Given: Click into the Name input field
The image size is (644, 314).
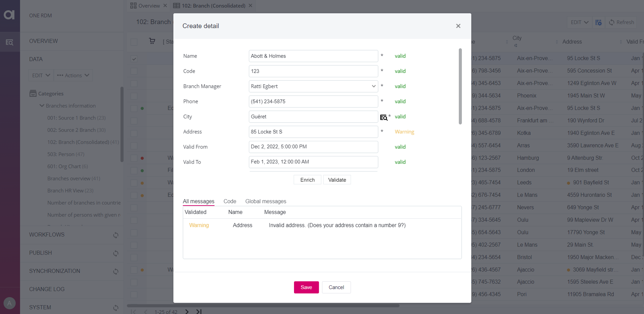Looking at the screenshot, I should [x=313, y=56].
